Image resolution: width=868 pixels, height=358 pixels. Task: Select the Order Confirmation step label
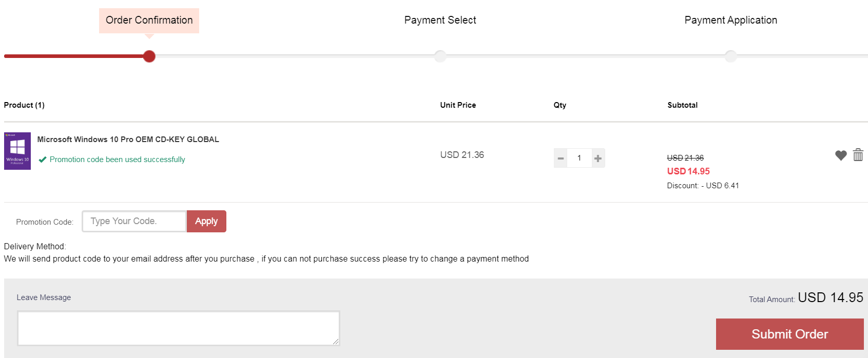[x=149, y=21]
